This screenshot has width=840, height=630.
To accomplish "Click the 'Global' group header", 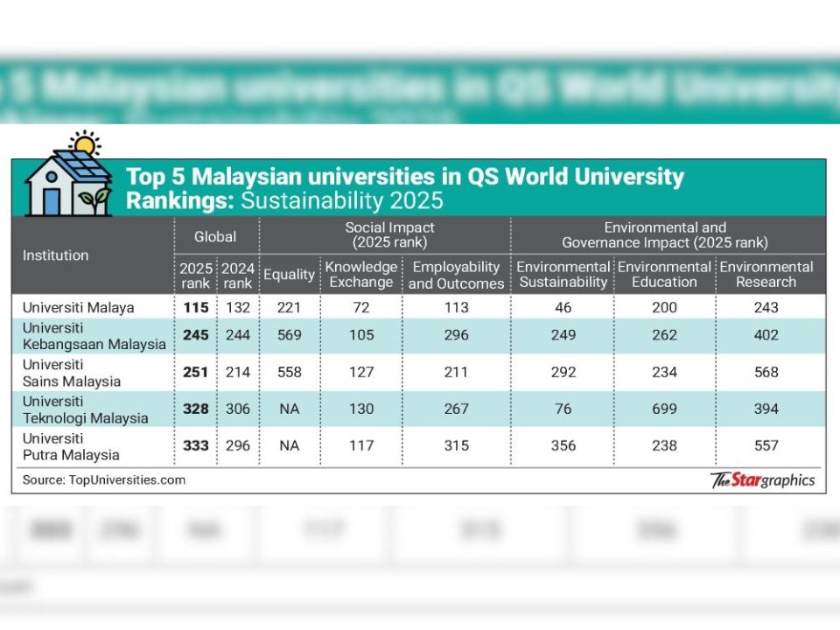I will coord(215,236).
